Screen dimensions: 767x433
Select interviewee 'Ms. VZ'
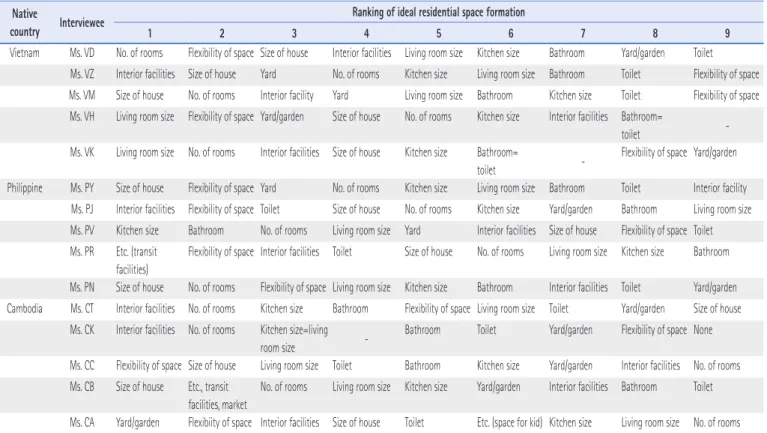(x=82, y=74)
